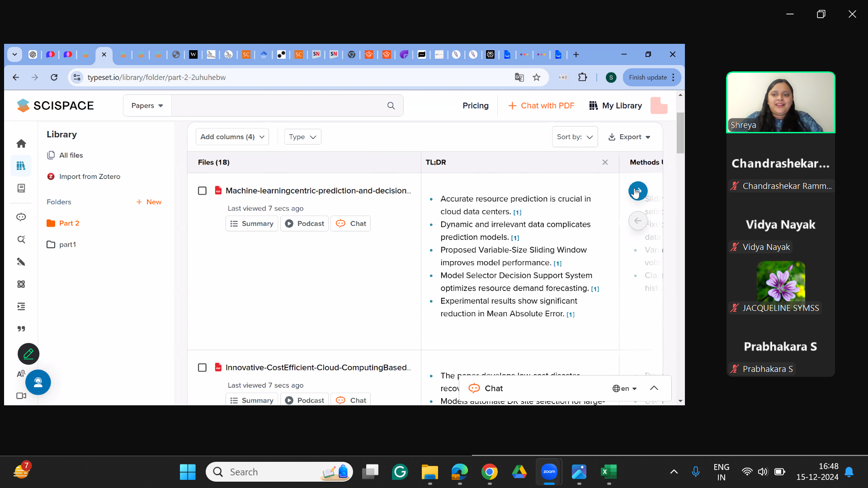Open a new browser tab with plus
Screen dimensions: 868x488
pos(576,55)
